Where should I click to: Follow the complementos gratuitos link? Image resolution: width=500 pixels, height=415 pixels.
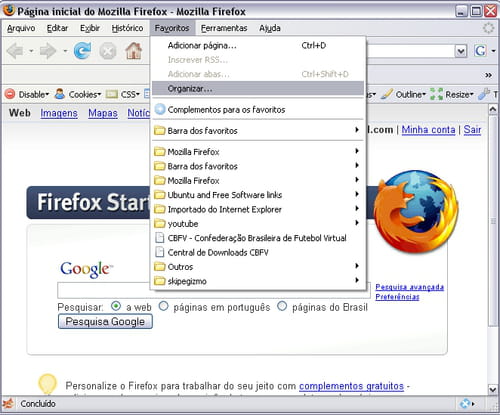(x=351, y=386)
